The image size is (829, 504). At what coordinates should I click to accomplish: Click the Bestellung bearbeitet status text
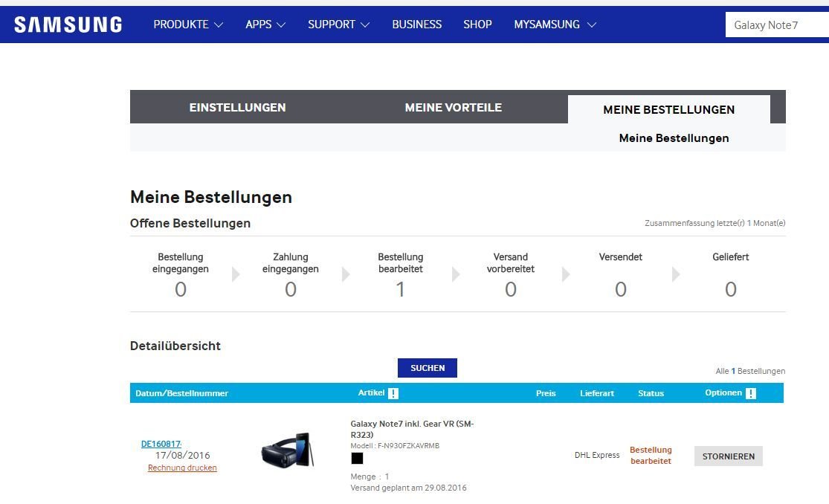click(651, 455)
